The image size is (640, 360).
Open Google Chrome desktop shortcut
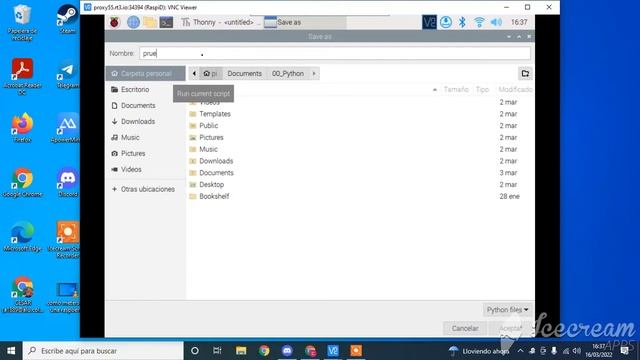coord(22,182)
